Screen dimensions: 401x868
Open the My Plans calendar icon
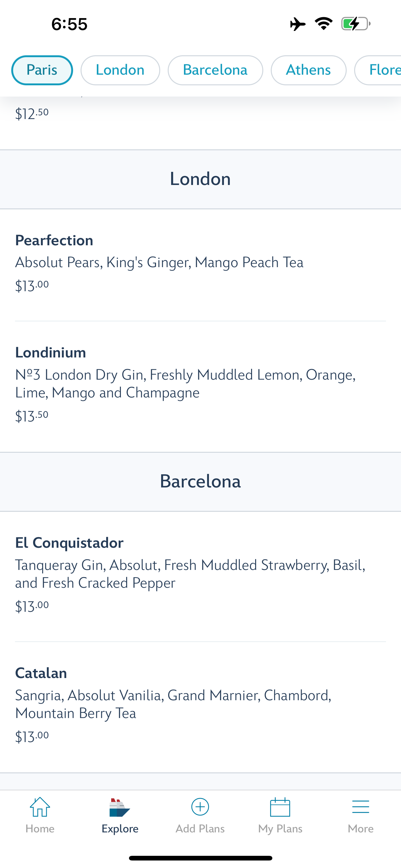point(280,807)
